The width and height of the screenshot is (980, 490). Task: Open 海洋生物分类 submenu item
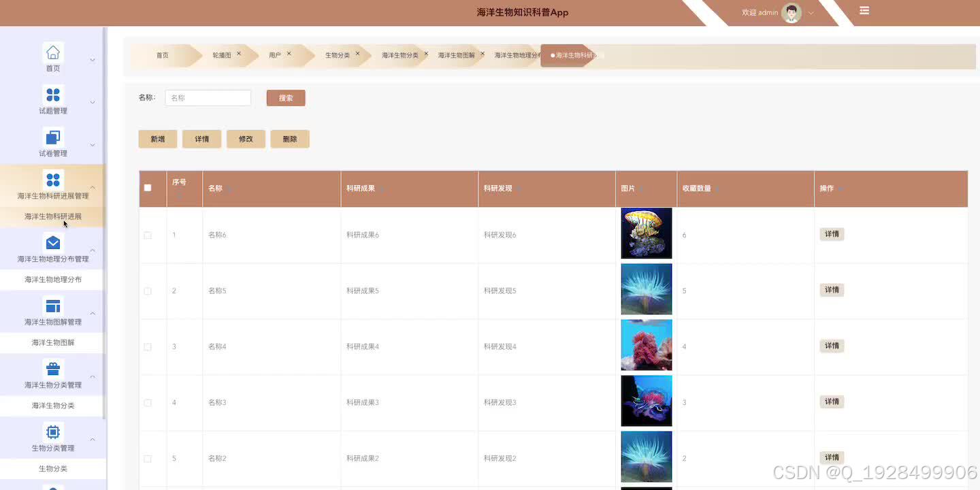pyautogui.click(x=53, y=406)
